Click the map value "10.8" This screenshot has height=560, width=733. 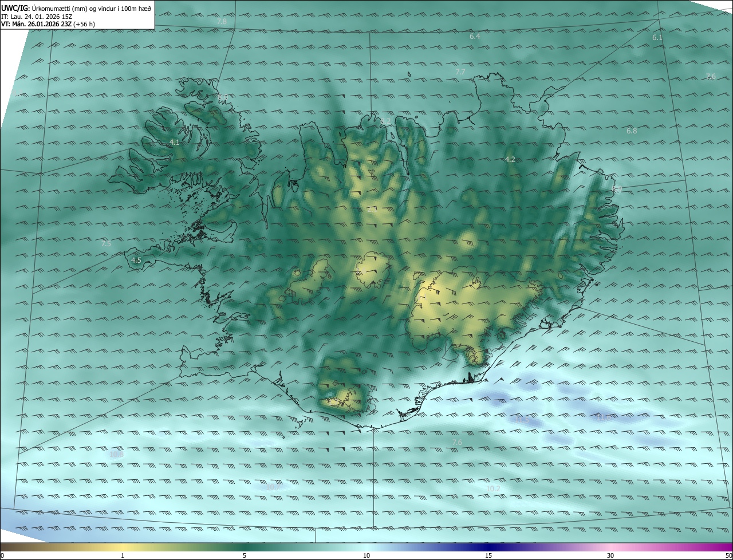click(116, 454)
